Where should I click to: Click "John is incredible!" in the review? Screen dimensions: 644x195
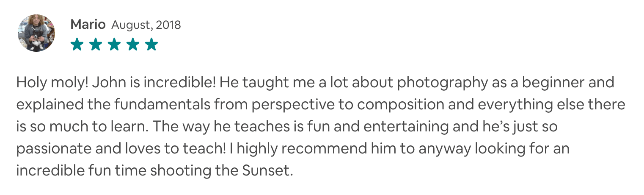pyautogui.click(x=154, y=82)
